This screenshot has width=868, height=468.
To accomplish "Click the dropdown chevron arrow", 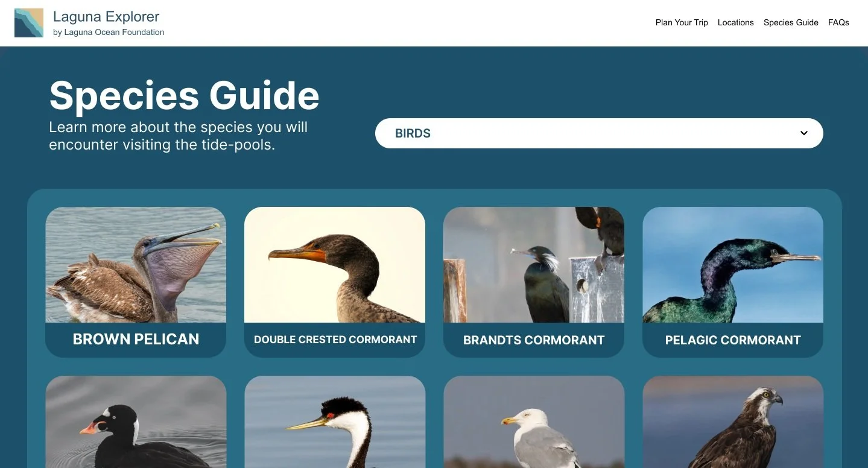I will coord(804,133).
